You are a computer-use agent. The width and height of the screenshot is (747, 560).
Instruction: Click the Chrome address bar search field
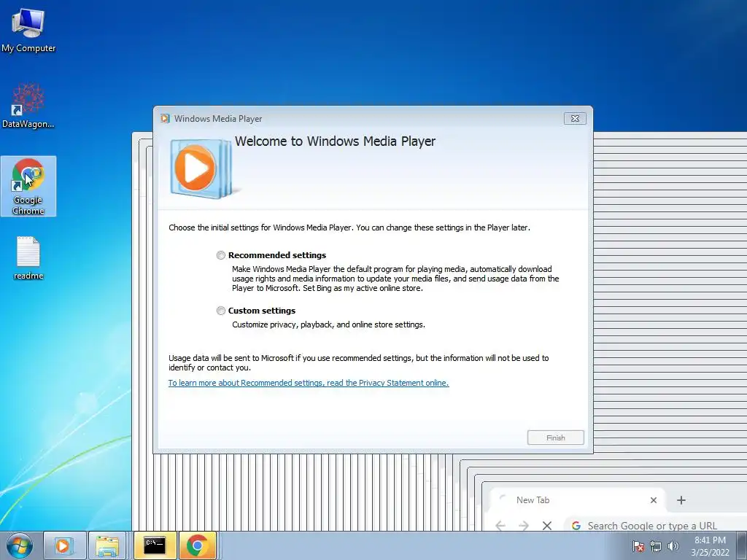point(656,526)
